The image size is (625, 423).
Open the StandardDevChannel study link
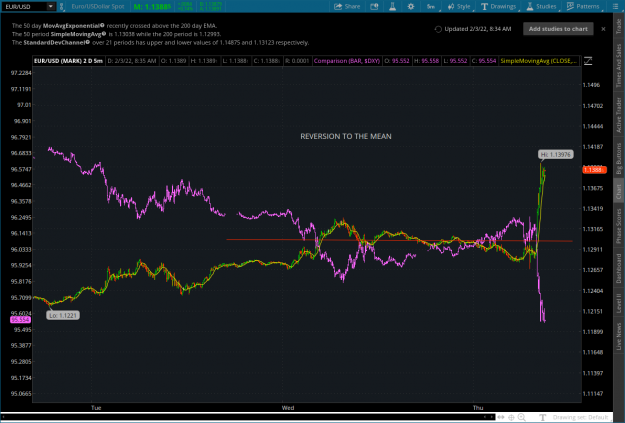tap(56, 42)
